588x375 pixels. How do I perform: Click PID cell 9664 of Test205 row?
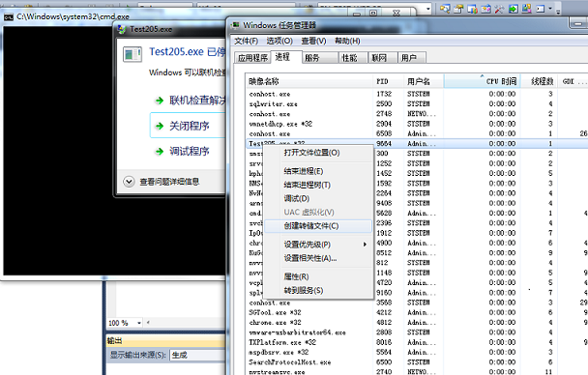coord(384,143)
